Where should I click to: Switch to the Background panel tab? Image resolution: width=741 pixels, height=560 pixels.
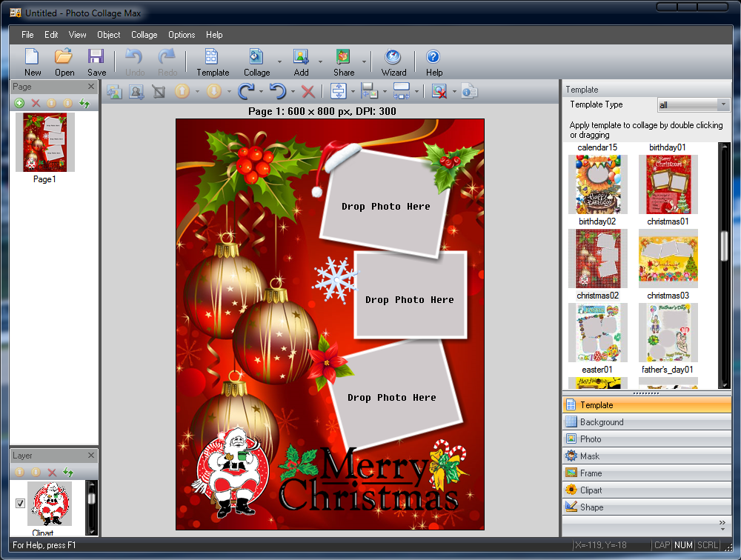(647, 422)
